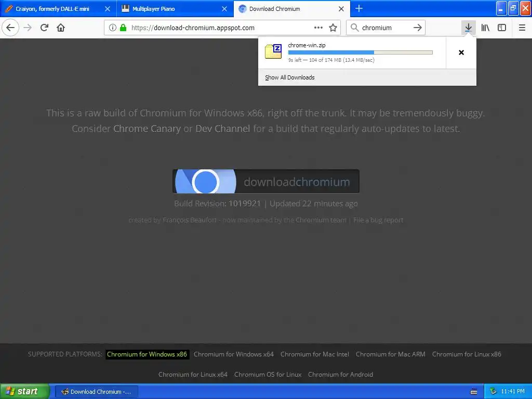
Task: Open the Firefox hamburger menu
Action: point(522,28)
